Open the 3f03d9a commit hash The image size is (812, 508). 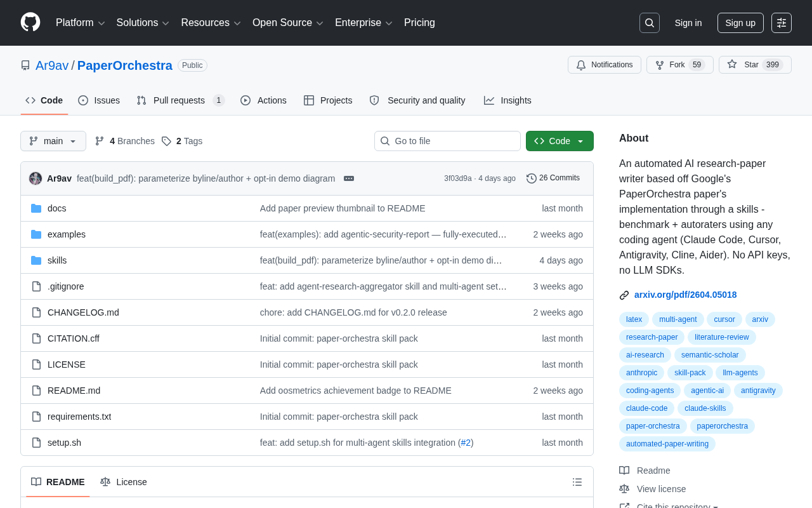click(x=458, y=178)
